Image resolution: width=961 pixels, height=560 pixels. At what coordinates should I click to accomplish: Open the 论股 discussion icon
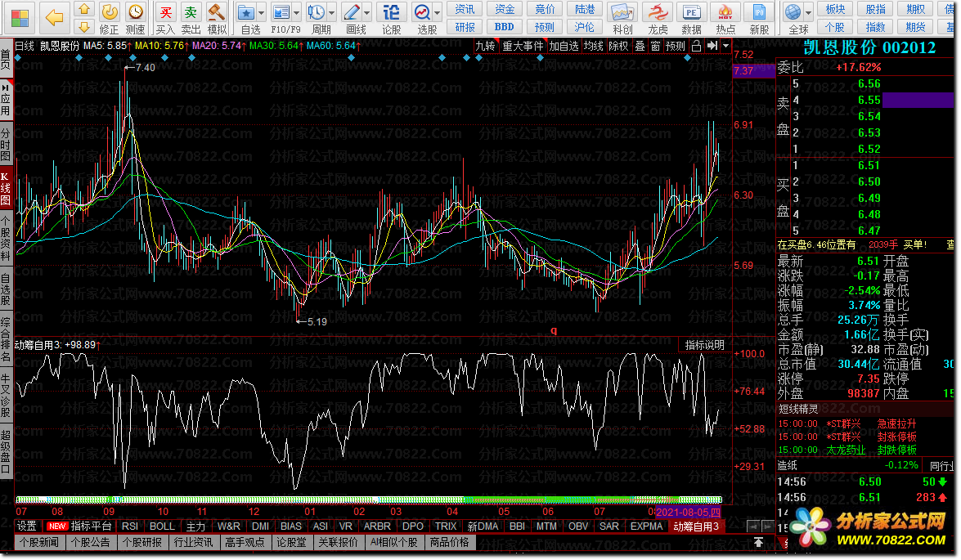coord(391,12)
